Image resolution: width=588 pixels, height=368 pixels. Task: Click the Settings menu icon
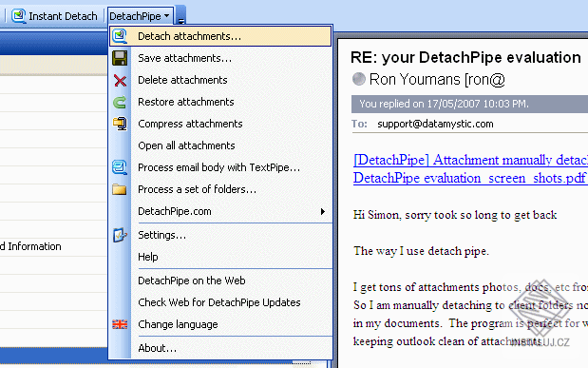[120, 235]
